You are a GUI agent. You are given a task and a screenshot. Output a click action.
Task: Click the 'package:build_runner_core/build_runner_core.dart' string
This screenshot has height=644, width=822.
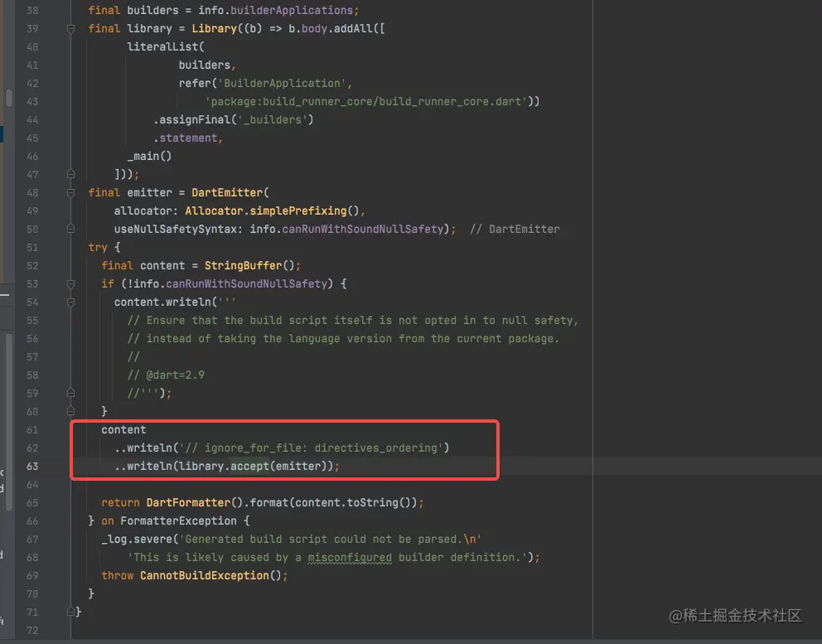point(366,101)
